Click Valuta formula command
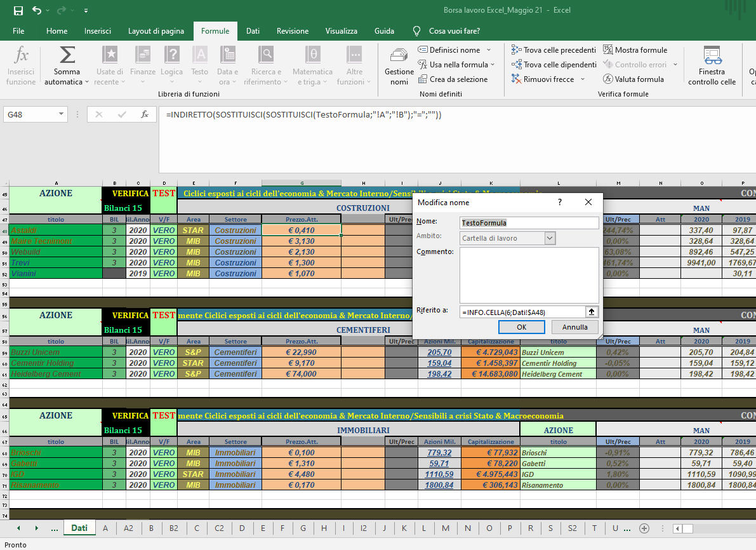This screenshot has width=756, height=550. (x=633, y=79)
